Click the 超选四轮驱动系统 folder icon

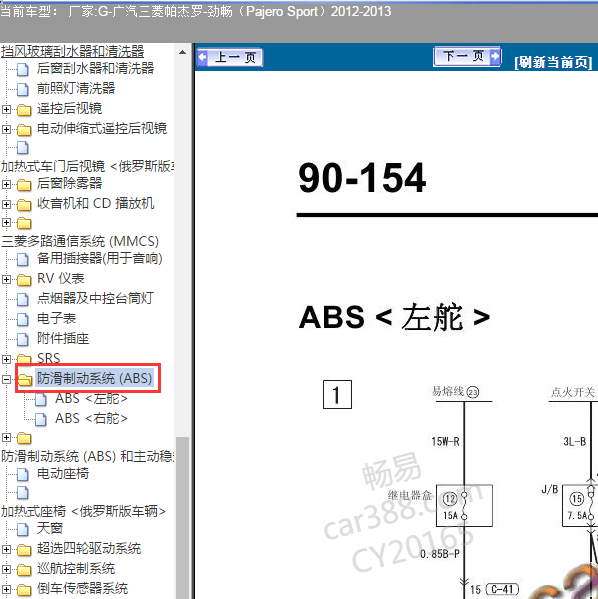(x=24, y=550)
